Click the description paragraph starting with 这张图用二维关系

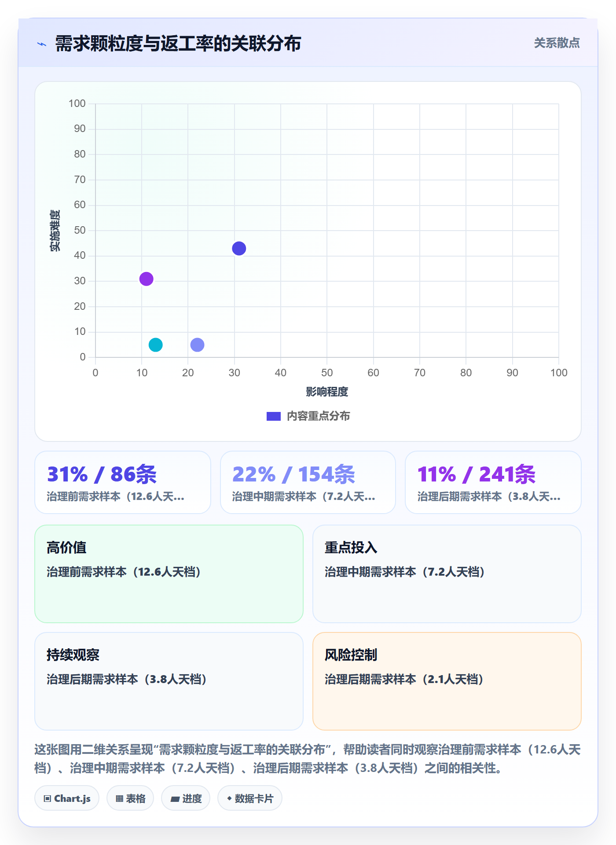pyautogui.click(x=308, y=759)
